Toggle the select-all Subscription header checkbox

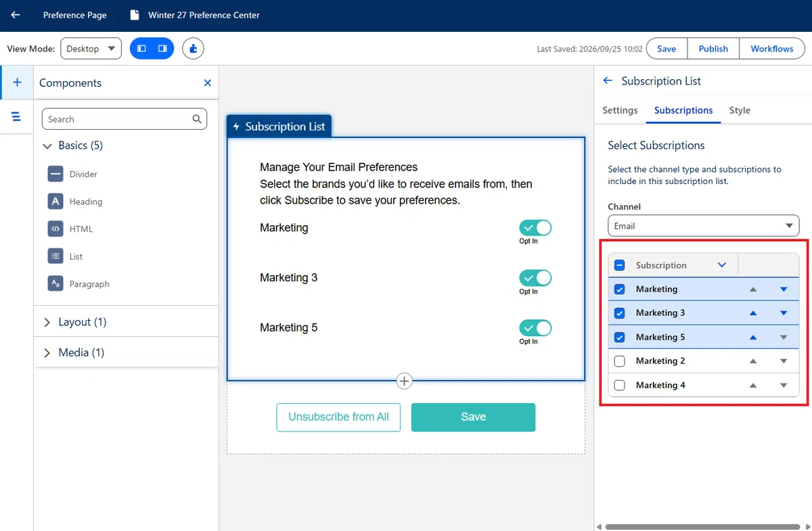619,265
